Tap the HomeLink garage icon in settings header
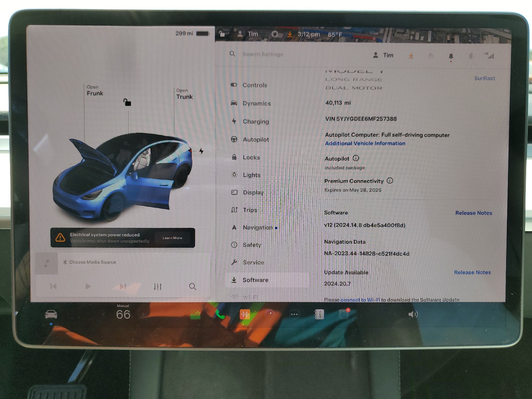The height and width of the screenshot is (399, 532). tap(431, 56)
